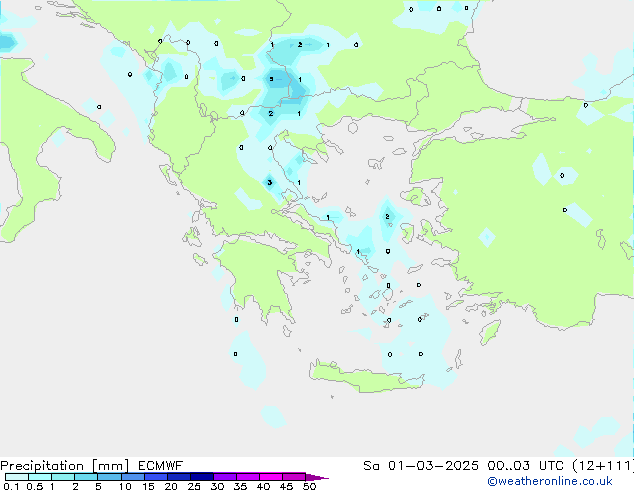Image resolution: width=634 pixels, height=490 pixels.
Task: Click the 0.5–1 mm legend color swatch
Action: pyautogui.click(x=40, y=477)
